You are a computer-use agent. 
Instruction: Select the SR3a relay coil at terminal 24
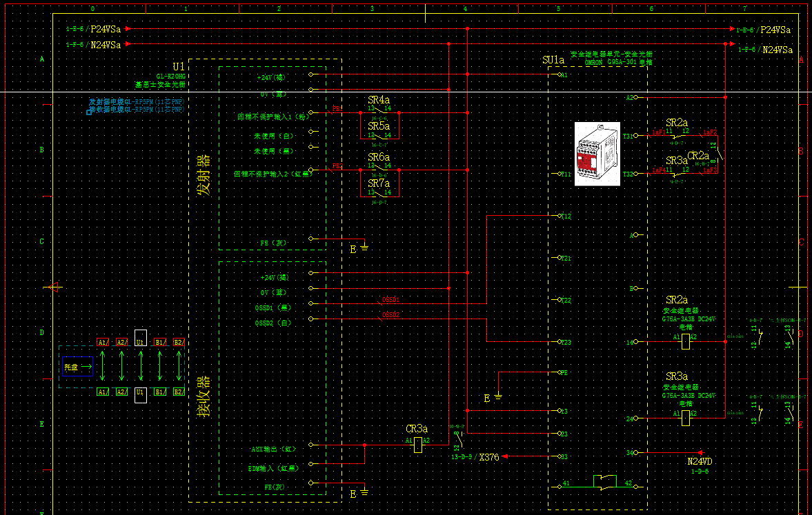(x=685, y=418)
